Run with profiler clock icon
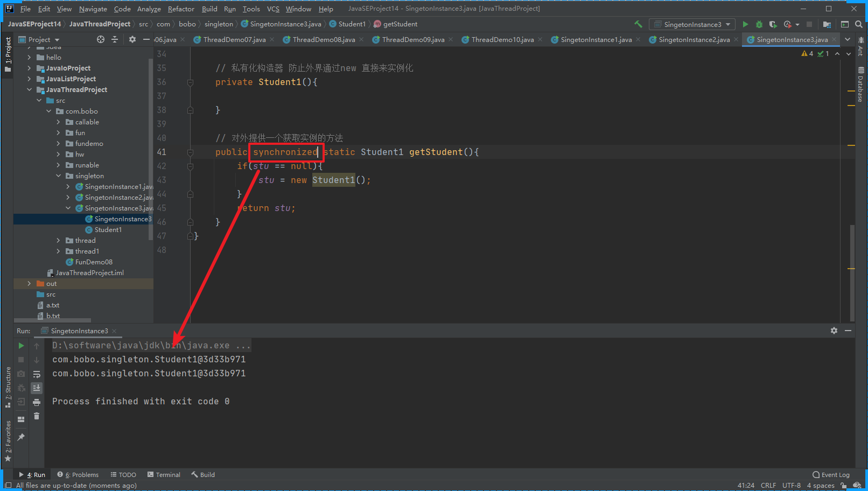Viewport: 868px width, 491px height. point(788,24)
